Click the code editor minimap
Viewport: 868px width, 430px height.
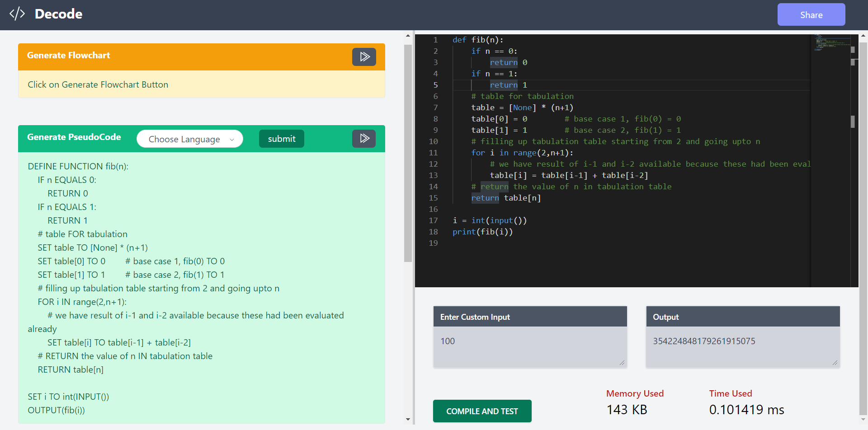831,43
